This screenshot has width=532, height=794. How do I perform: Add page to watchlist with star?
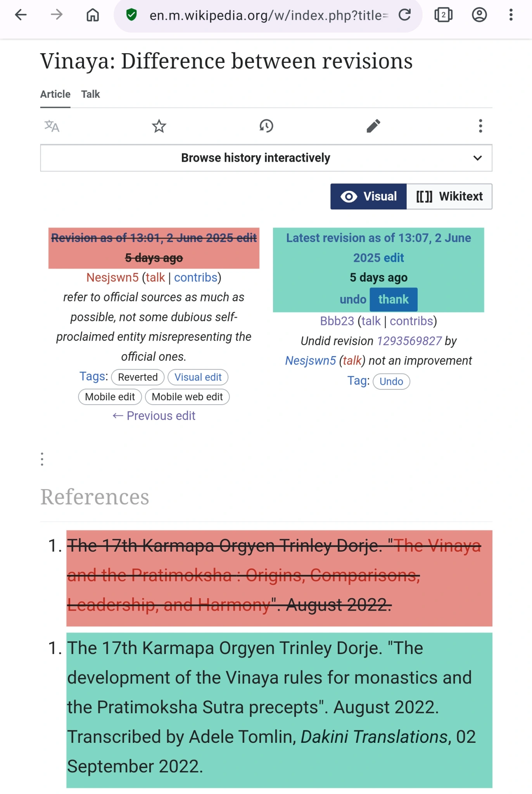click(x=159, y=126)
